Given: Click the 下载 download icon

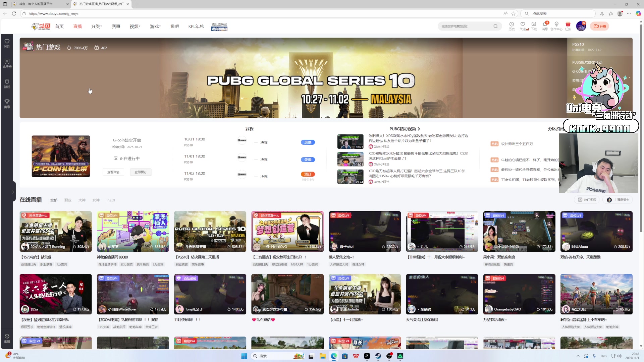Looking at the screenshot, I should coord(534,24).
